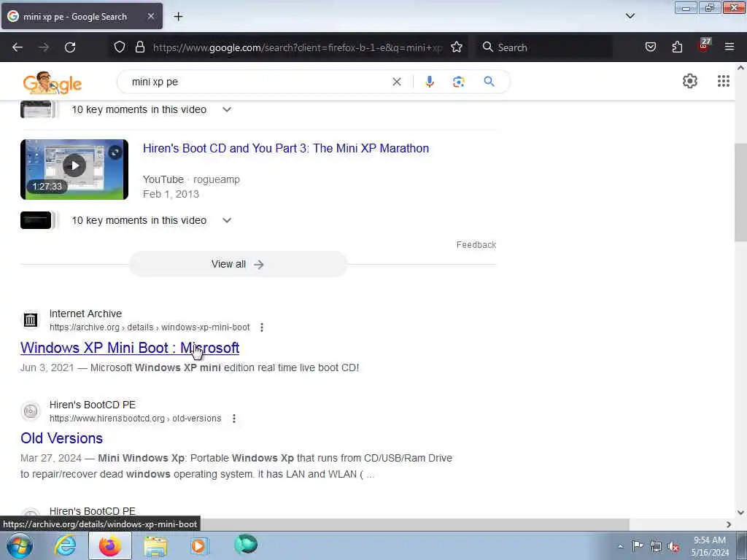This screenshot has width=747, height=560.
Task: Click the site security padlock icon
Action: (x=139, y=47)
